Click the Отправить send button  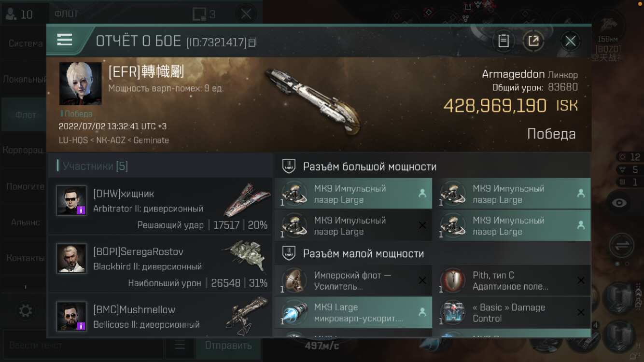click(228, 346)
